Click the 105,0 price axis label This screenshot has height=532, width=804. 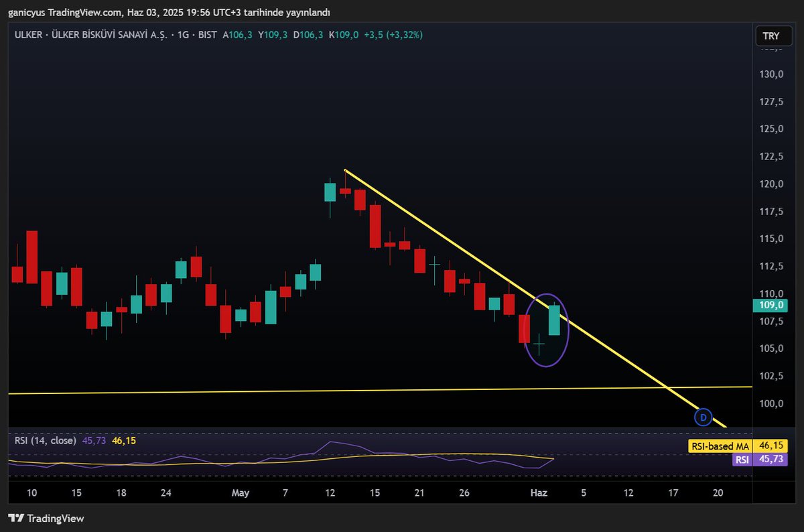[771, 348]
